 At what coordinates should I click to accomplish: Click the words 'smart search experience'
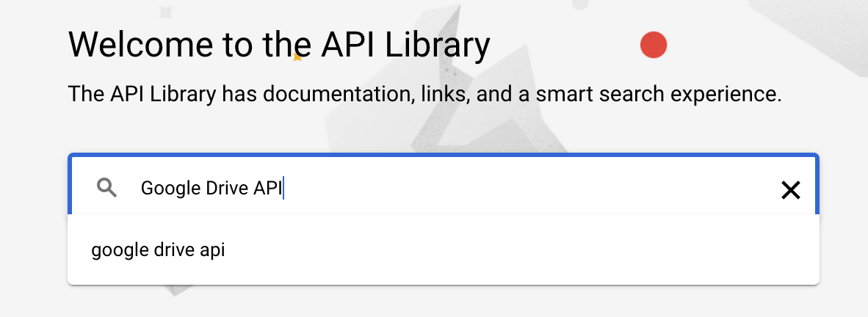pos(657,94)
